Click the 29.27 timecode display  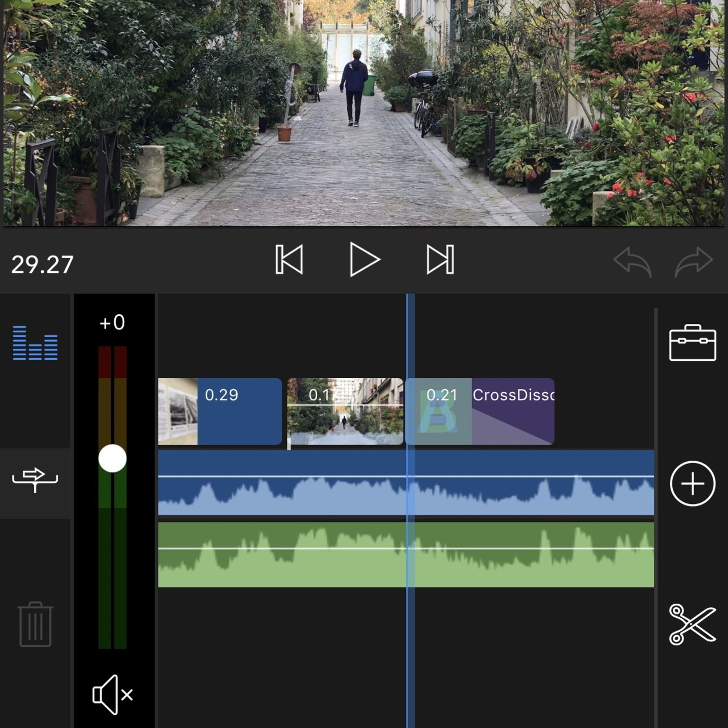tap(42, 265)
